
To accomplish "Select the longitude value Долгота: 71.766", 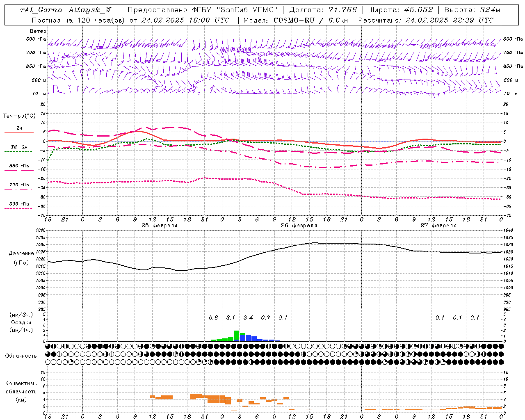I will pyautogui.click(x=323, y=10).
